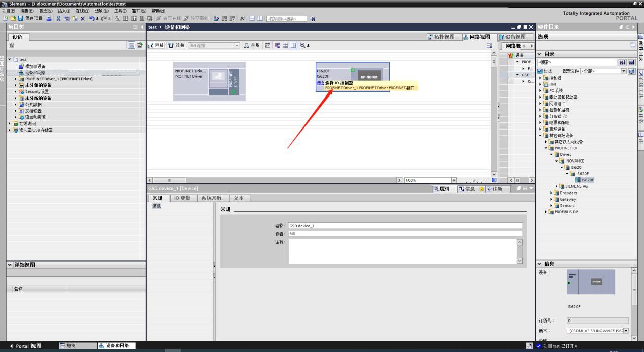Open the 编辑 menu

(x=27, y=11)
